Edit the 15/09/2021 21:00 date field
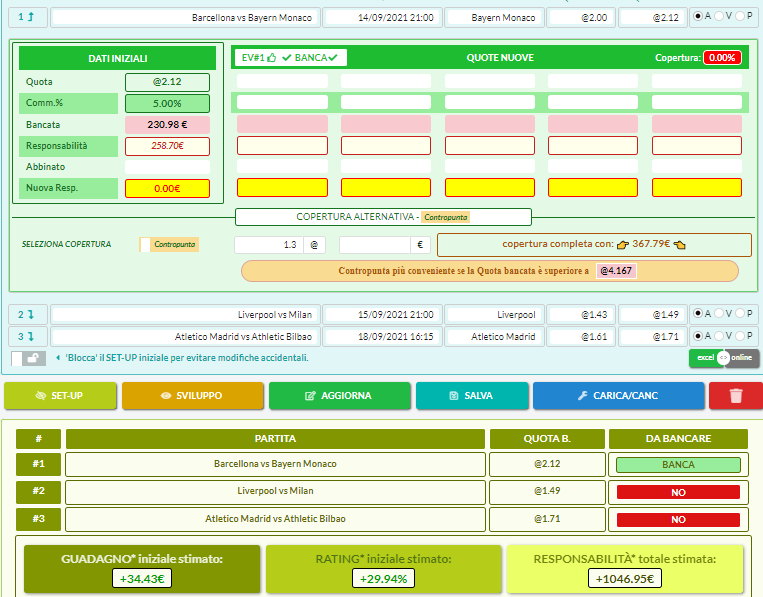The image size is (763, 597). [x=383, y=315]
